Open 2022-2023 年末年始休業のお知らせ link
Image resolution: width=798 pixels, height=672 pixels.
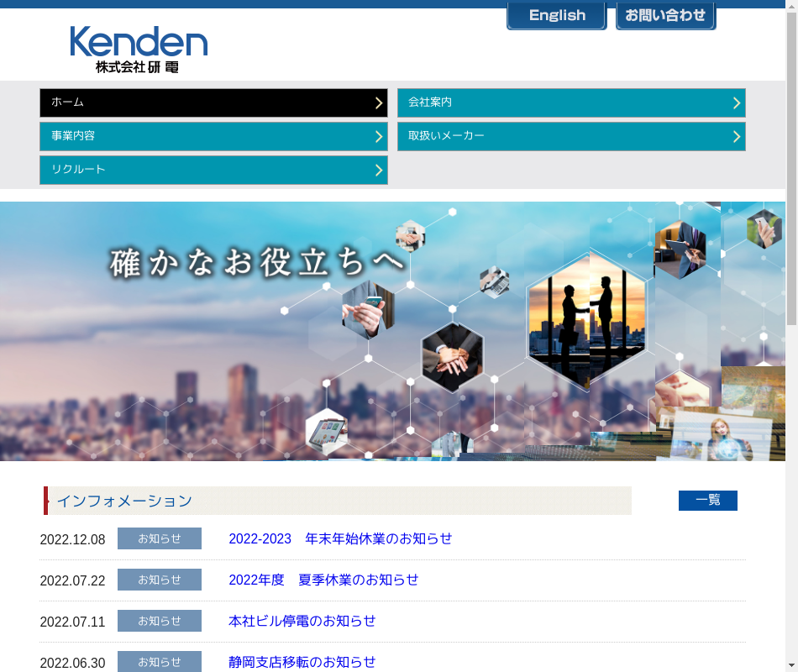click(340, 538)
